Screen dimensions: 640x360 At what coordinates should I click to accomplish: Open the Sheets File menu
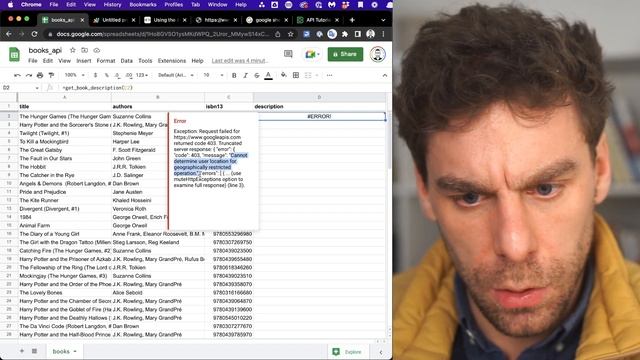tap(33, 60)
